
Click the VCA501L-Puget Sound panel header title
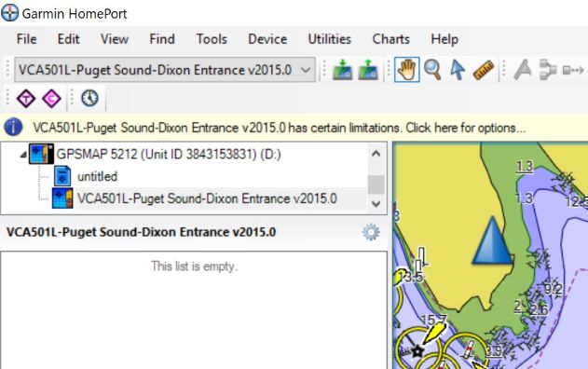(141, 232)
